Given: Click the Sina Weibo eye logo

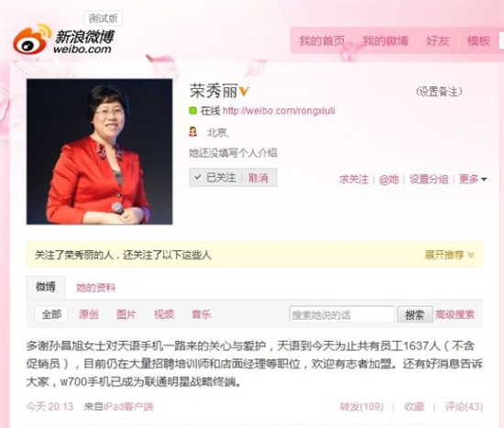Looking at the screenshot, I should point(32,40).
